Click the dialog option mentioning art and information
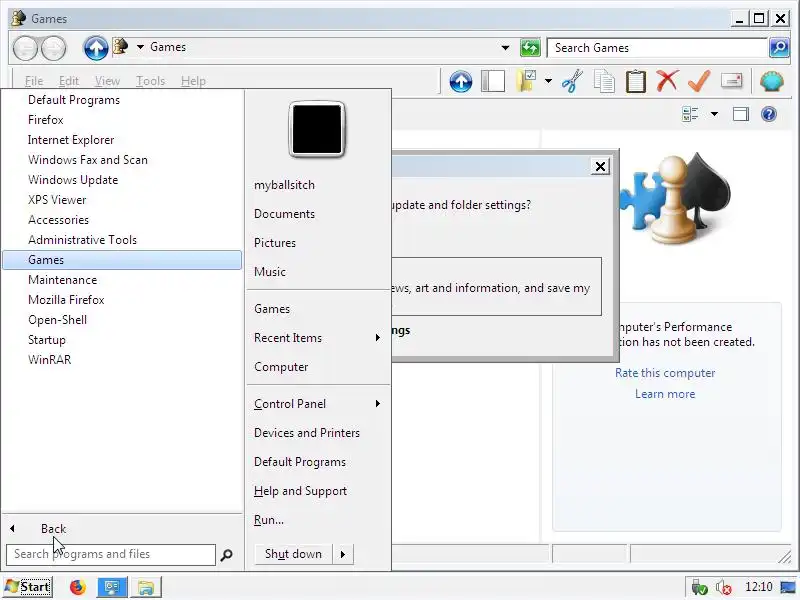 tap(496, 287)
